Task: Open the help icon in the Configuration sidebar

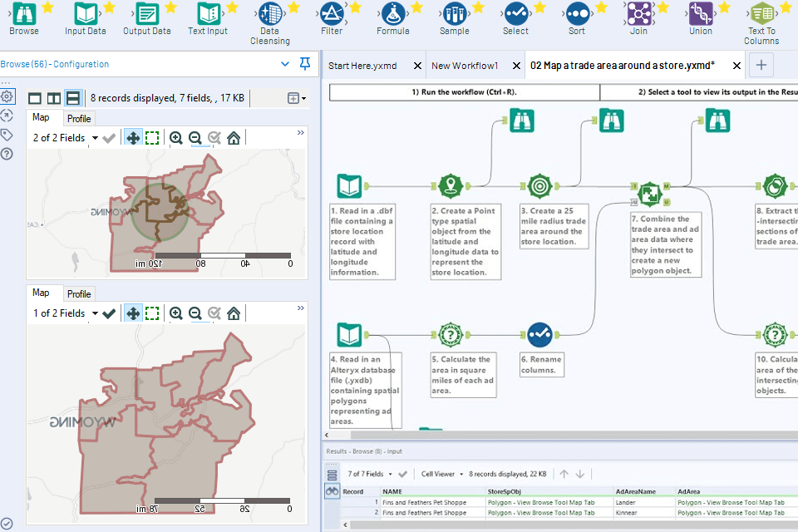Action: tap(7, 154)
